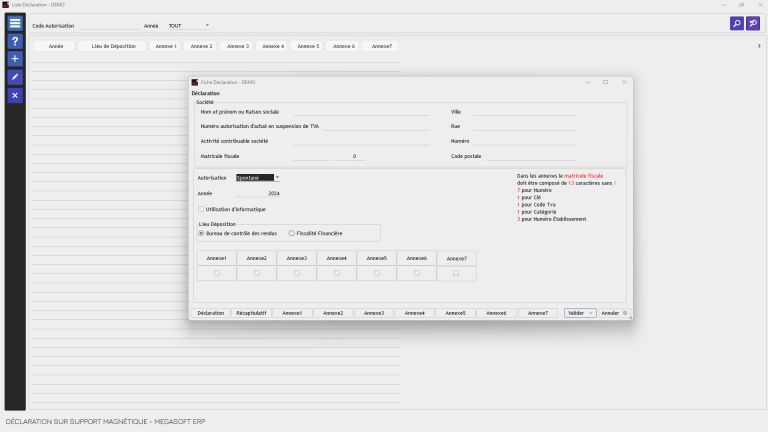Screen dimensions: 768x432
Task: Click the right arrow beside the column headers
Action: [759, 46]
